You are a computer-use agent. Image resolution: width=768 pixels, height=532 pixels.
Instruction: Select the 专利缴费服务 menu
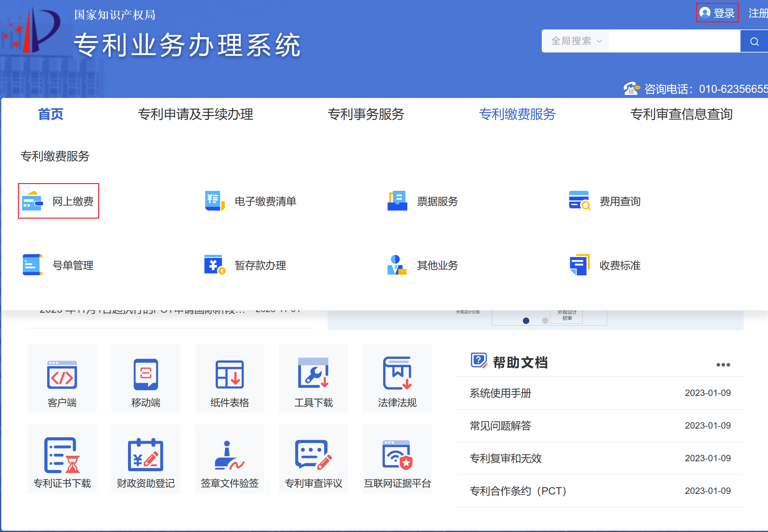[x=517, y=114]
